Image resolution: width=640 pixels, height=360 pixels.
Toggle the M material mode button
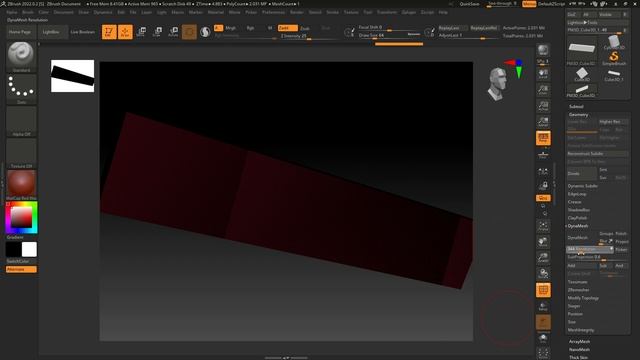[x=270, y=28]
